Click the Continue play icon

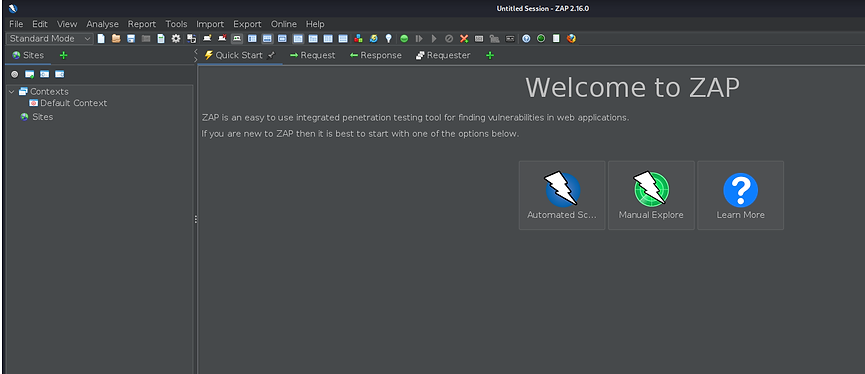pyautogui.click(x=434, y=39)
